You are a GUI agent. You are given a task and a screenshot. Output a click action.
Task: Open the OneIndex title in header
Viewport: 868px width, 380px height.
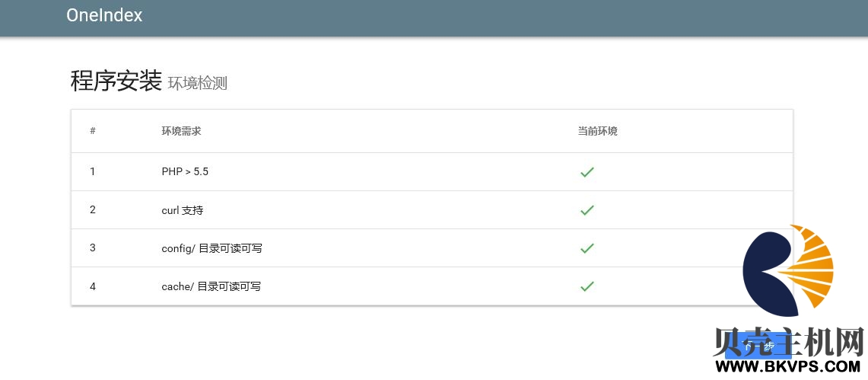point(104,15)
